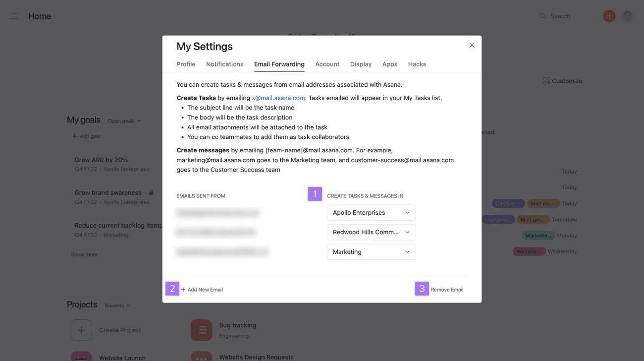The width and height of the screenshot is (644, 361).
Task: Switch to the Apps tab
Action: coord(390,64)
